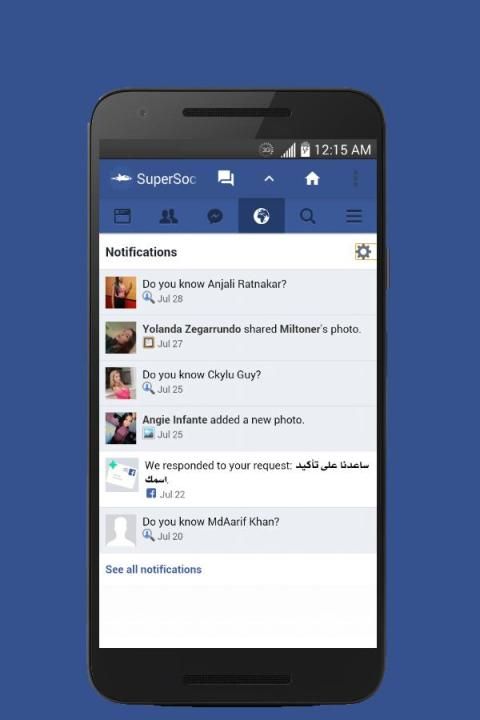The height and width of the screenshot is (720, 480).
Task: Tap the signal strength status icon
Action: click(288, 150)
